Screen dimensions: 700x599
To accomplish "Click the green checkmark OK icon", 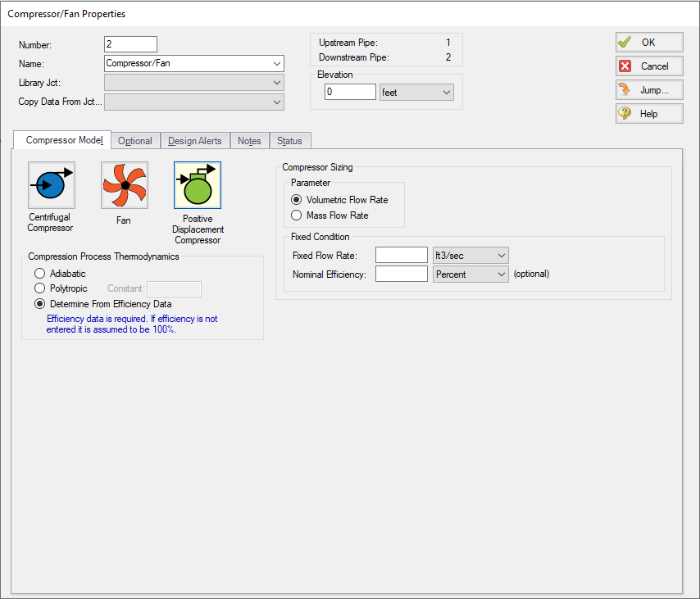I will coord(625,43).
